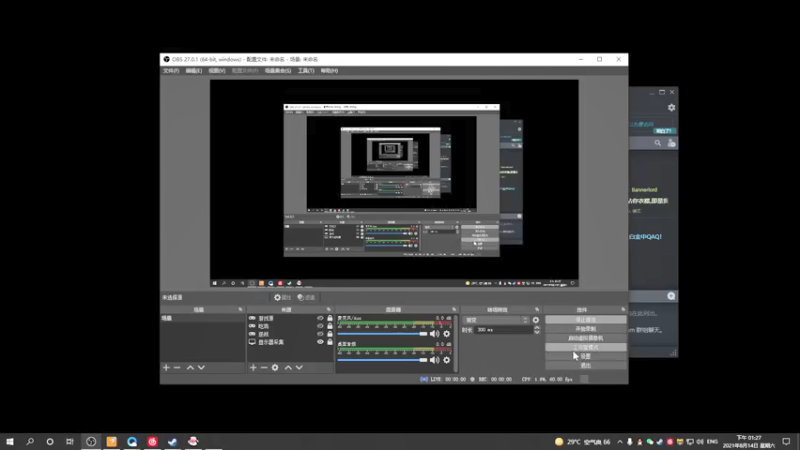The image size is (800, 450).
Task: Open the 场景集合(S) Scene Collection menu
Action: (278, 71)
